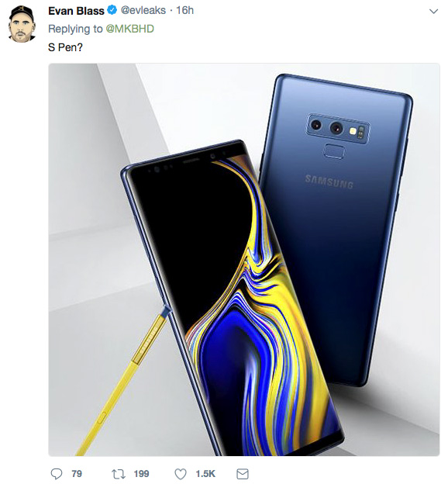Click the yellow S Pen stylus in photo
This screenshot has width=448, height=484.
[120, 382]
